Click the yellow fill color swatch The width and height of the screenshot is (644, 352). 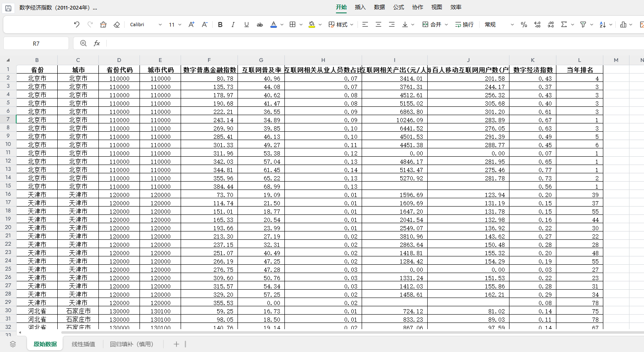312,25
